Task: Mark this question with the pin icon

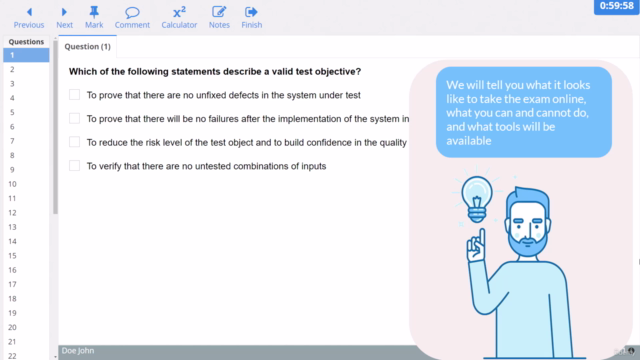Action: point(94,12)
